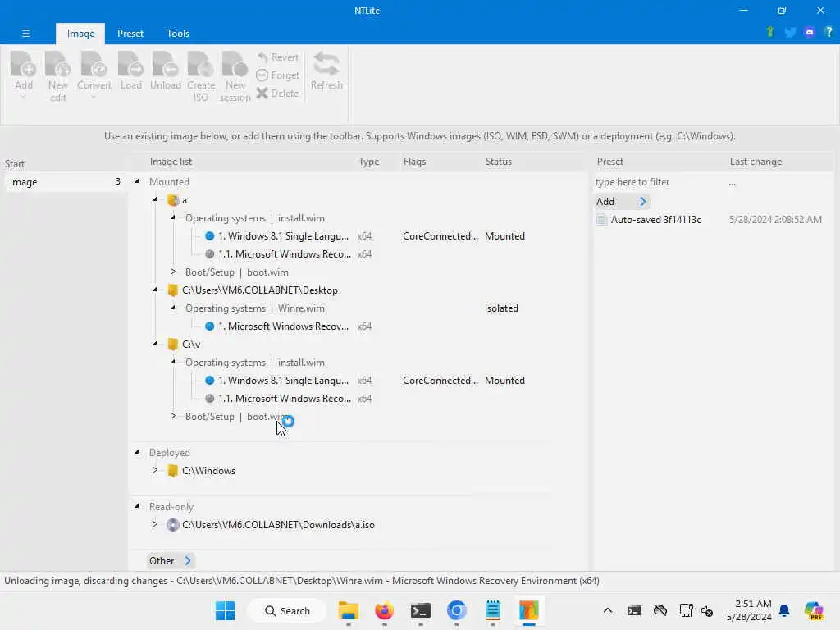Select Microsoft Windows Recovery under Winre.wim
This screenshot has width=840, height=630.
click(x=283, y=326)
